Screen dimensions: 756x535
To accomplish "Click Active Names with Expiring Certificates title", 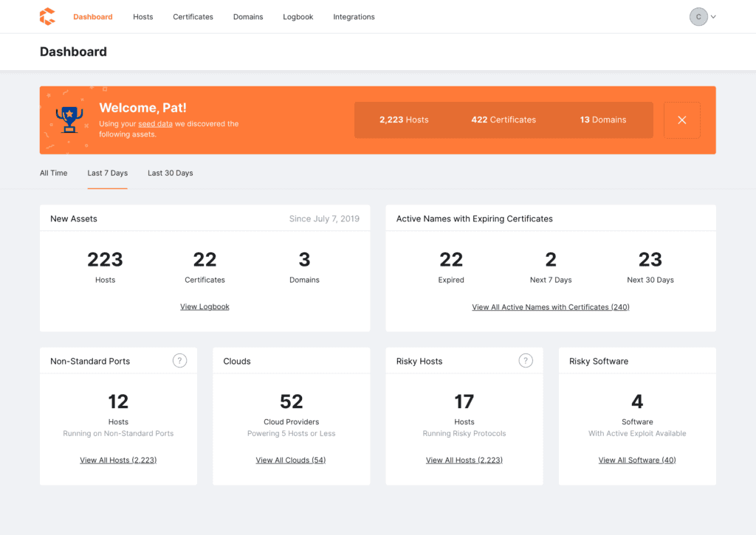I will coord(475,219).
